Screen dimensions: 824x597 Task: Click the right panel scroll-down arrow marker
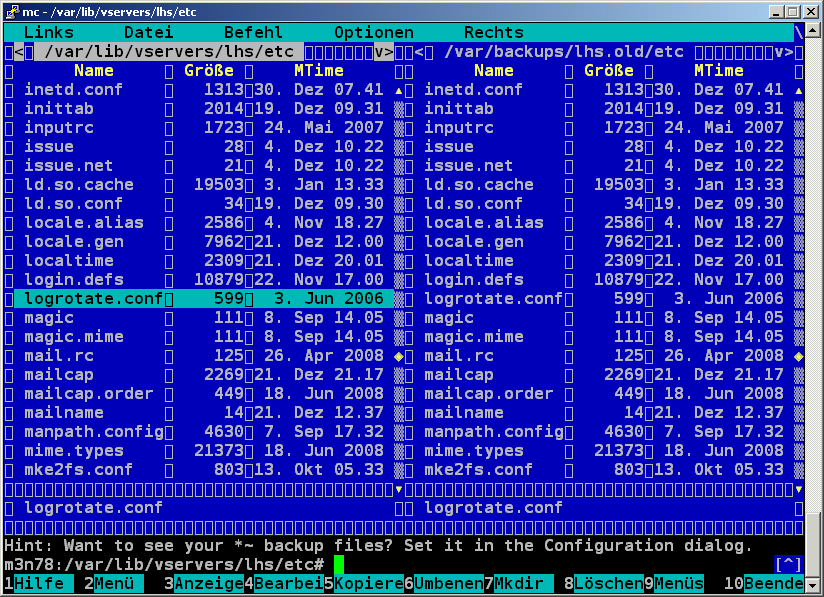click(x=798, y=489)
